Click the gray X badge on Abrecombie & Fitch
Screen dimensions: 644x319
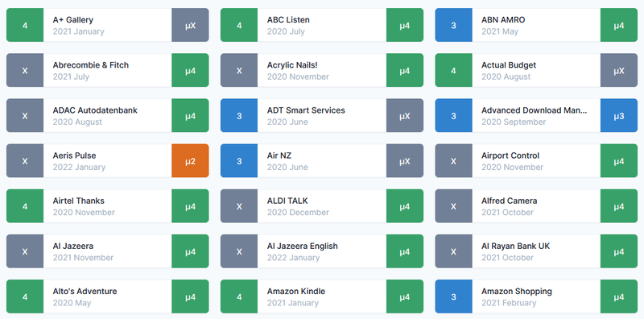pos(25,70)
